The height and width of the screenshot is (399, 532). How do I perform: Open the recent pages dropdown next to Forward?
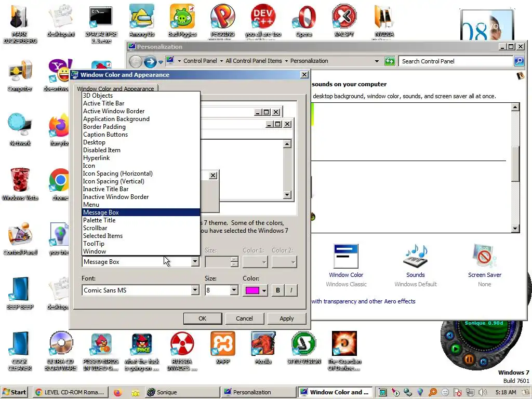point(161,62)
